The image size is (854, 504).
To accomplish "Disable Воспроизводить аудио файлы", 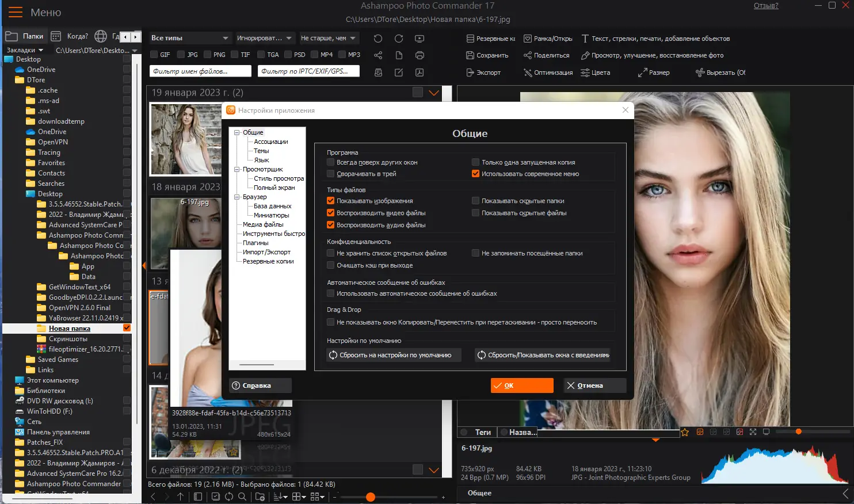I will [330, 225].
